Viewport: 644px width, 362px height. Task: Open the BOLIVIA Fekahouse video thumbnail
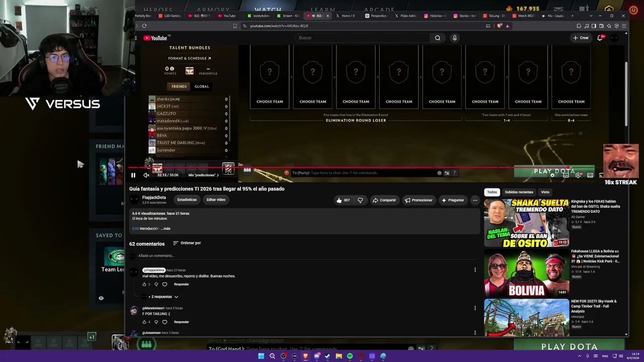click(526, 273)
